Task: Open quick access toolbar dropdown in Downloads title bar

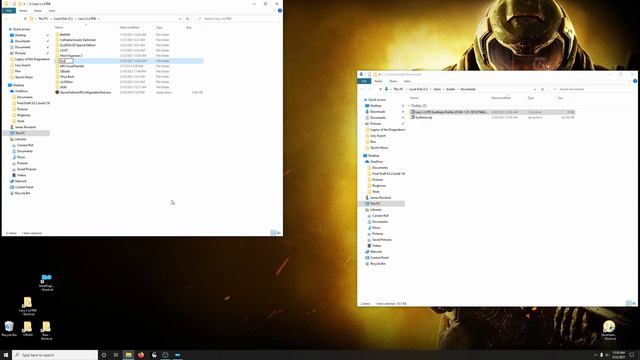Action: 379,74
